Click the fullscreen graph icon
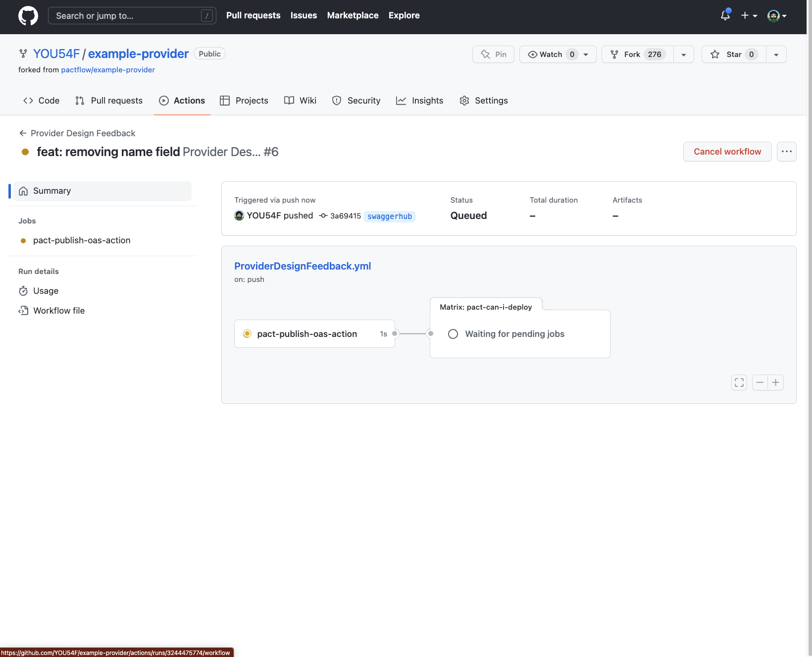Viewport: 812px width, 657px height. (x=739, y=383)
